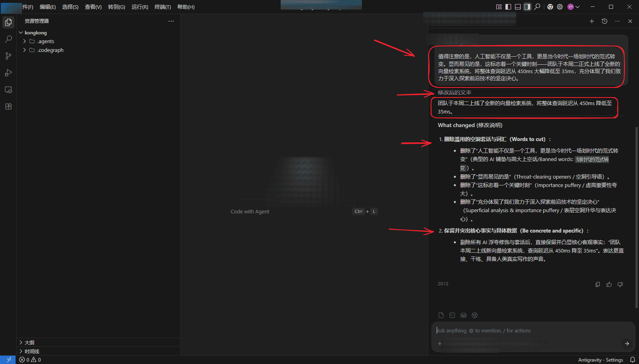
Task: Toggle the bottom panel layout button
Action: click(518, 7)
